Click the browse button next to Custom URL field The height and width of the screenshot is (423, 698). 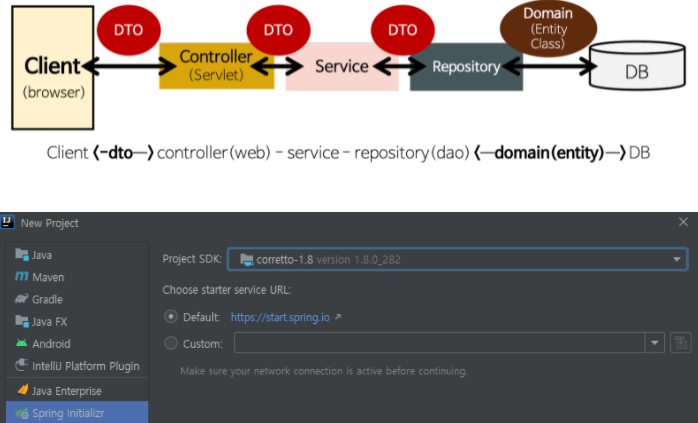point(681,343)
